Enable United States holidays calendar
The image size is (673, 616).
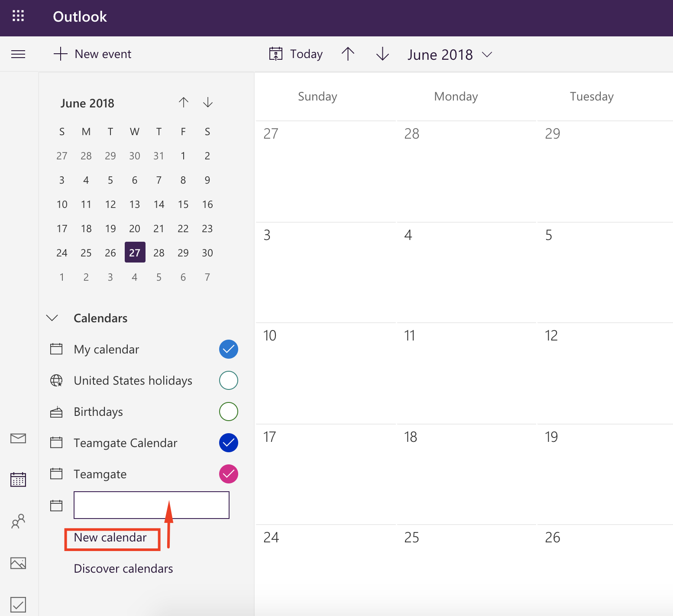coord(229,380)
